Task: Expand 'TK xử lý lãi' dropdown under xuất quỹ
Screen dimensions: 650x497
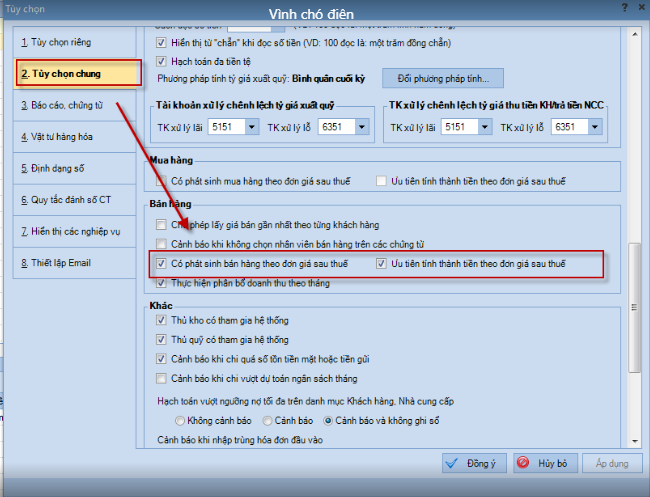Action: pyautogui.click(x=252, y=127)
